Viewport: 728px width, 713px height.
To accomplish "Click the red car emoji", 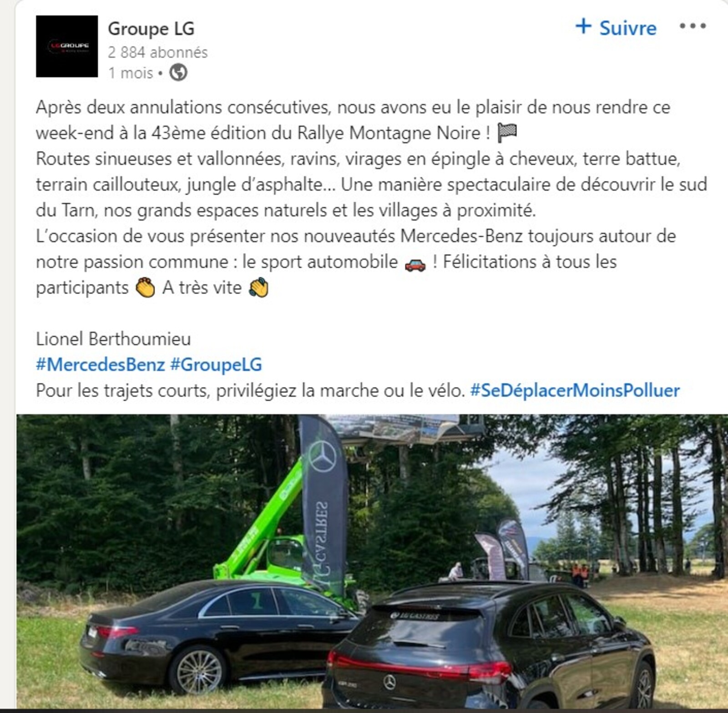I will pos(415,264).
